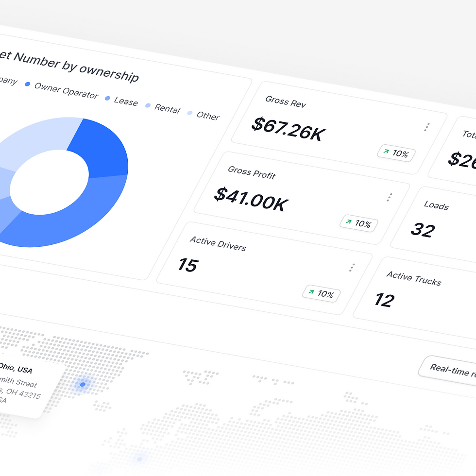Click the Active Trucks card title

click(414, 279)
